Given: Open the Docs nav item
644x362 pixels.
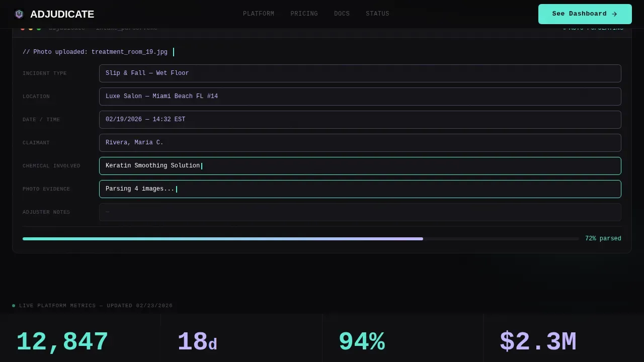Looking at the screenshot, I should coord(342,14).
